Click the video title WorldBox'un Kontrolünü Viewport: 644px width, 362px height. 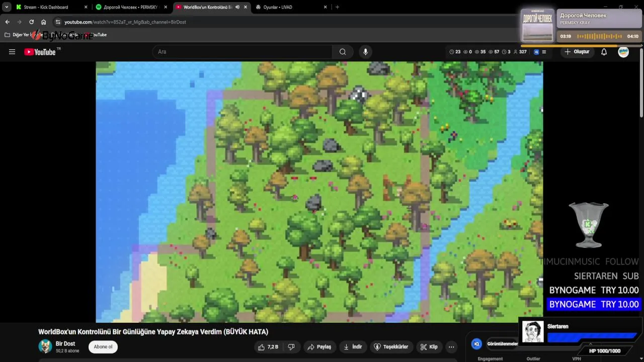[x=153, y=332]
